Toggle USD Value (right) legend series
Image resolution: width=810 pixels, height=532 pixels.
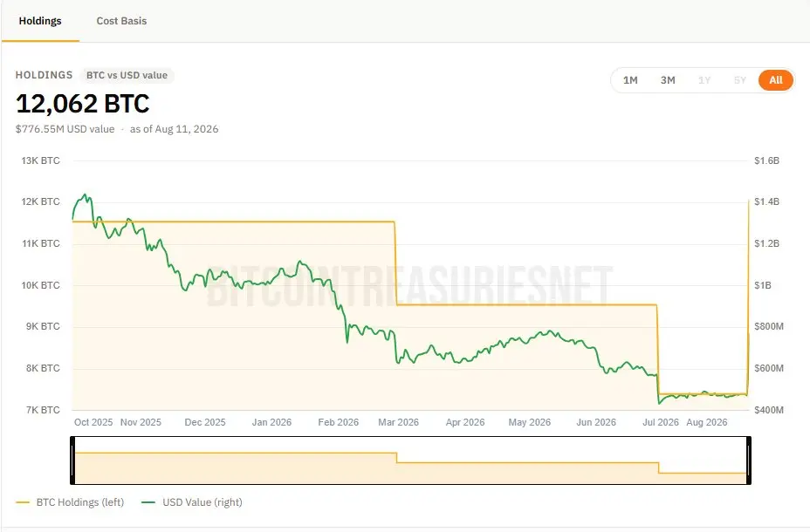pyautogui.click(x=192, y=502)
